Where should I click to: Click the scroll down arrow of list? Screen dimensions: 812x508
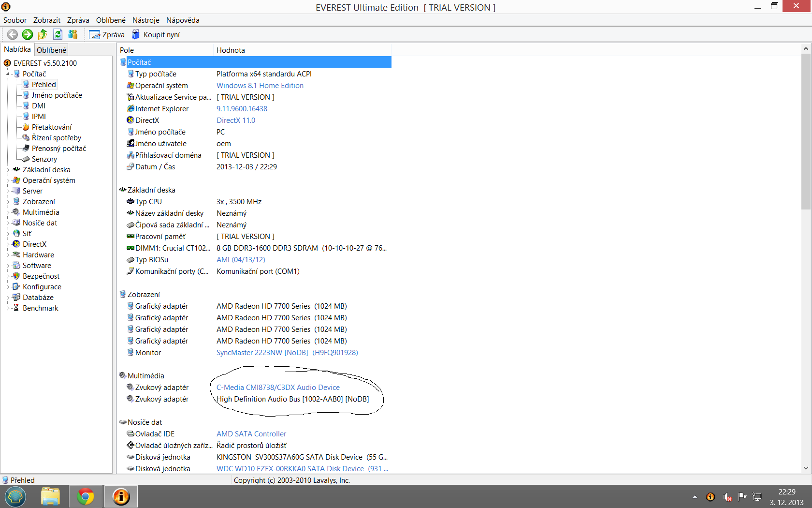[x=805, y=468]
